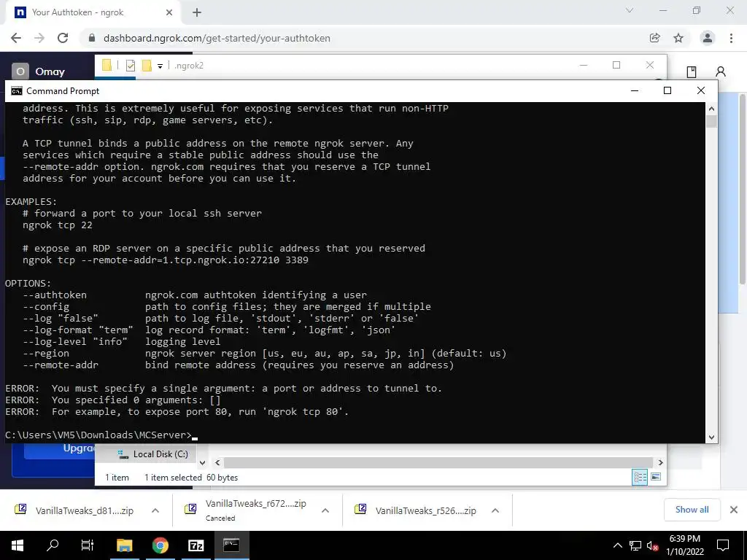
Task: Click the Command Prompt title icon
Action: coord(17,91)
